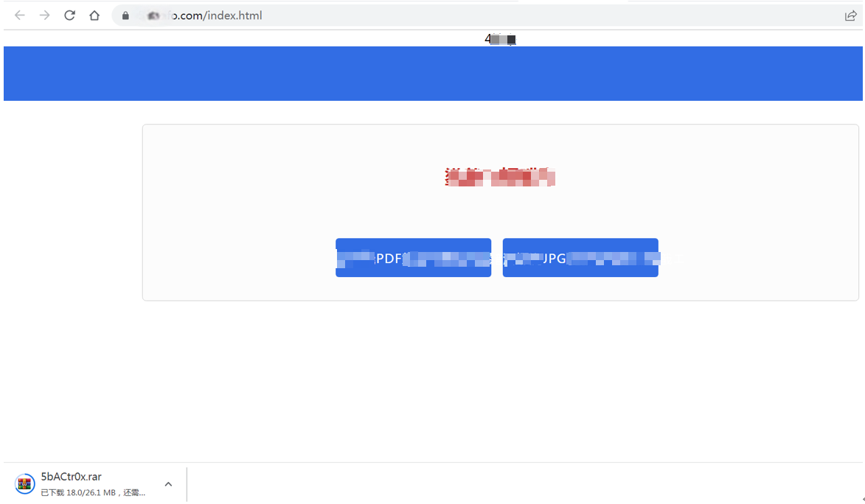This screenshot has height=504, width=865.
Task: Open the share icon in address bar
Action: click(x=850, y=15)
